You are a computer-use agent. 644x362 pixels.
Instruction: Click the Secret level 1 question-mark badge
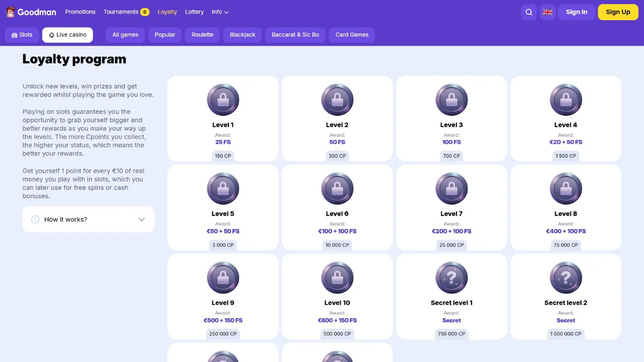(451, 278)
